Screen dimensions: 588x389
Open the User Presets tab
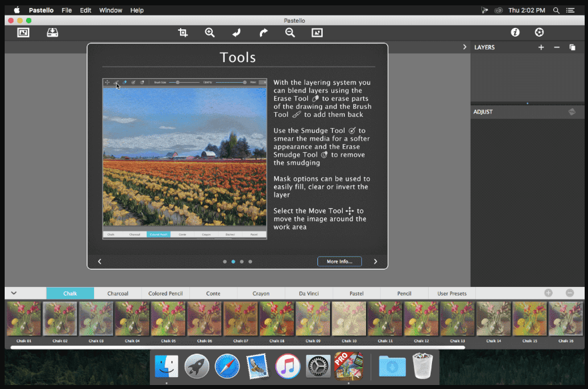(x=452, y=294)
